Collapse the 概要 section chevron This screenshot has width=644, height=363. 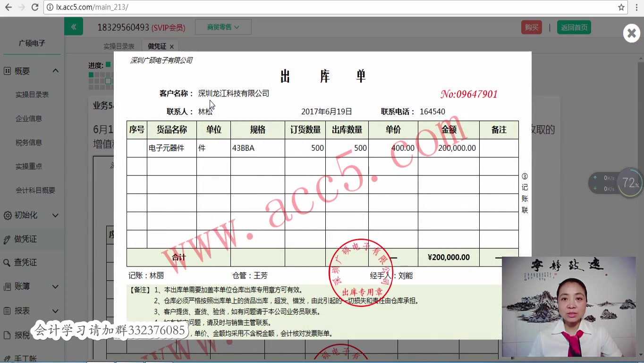pyautogui.click(x=55, y=70)
